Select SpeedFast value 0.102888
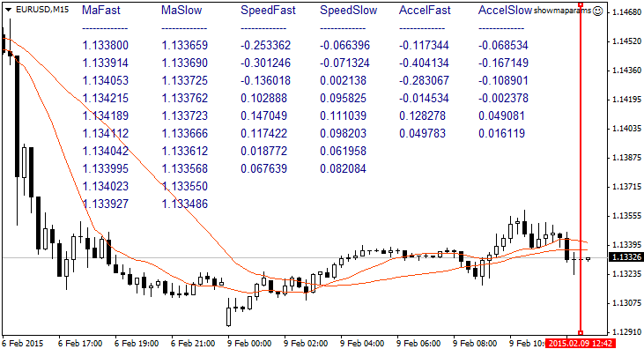The height and width of the screenshot is (349, 644). pos(264,98)
